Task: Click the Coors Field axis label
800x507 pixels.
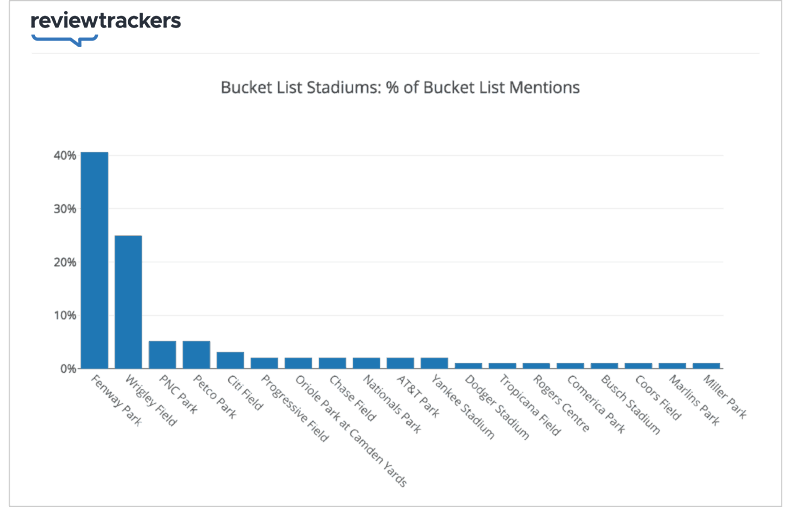Action: tap(658, 398)
